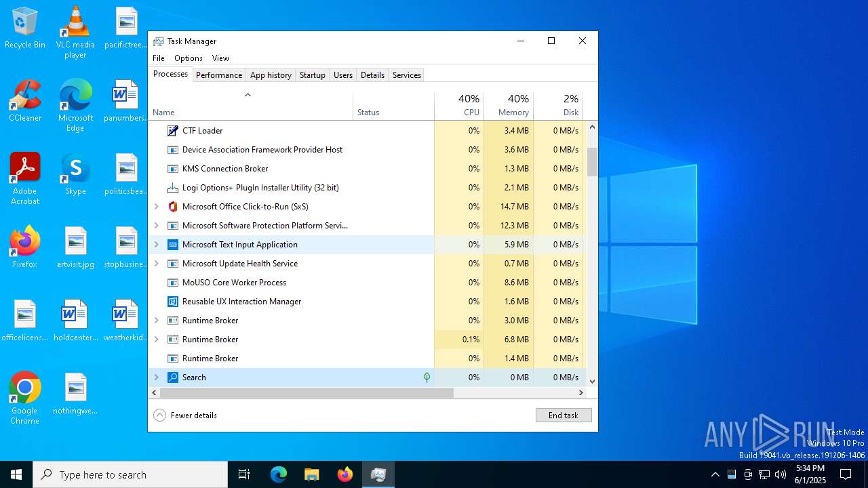
Task: Switch to the Startup tab
Action: [313, 75]
